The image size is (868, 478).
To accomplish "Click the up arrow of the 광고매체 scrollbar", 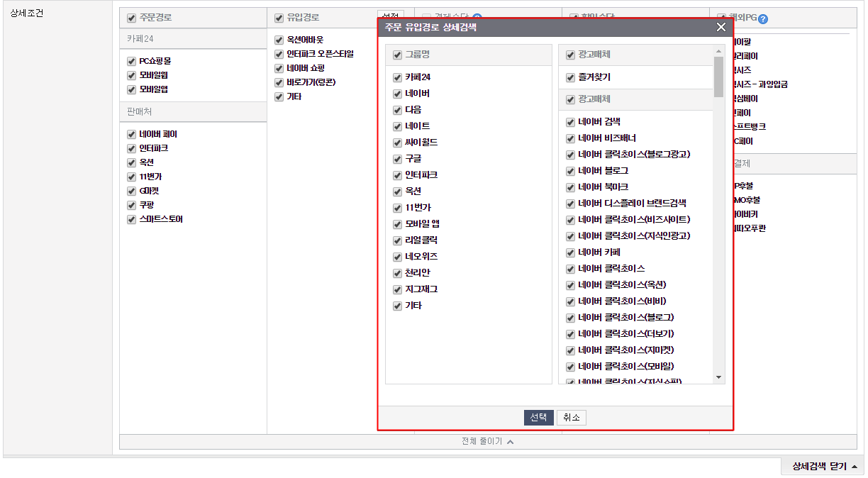I will [x=718, y=52].
